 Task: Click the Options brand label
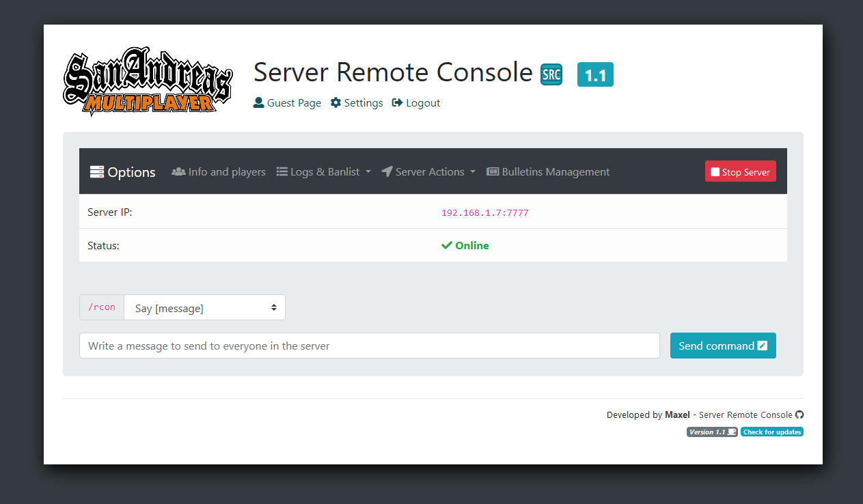tap(123, 172)
